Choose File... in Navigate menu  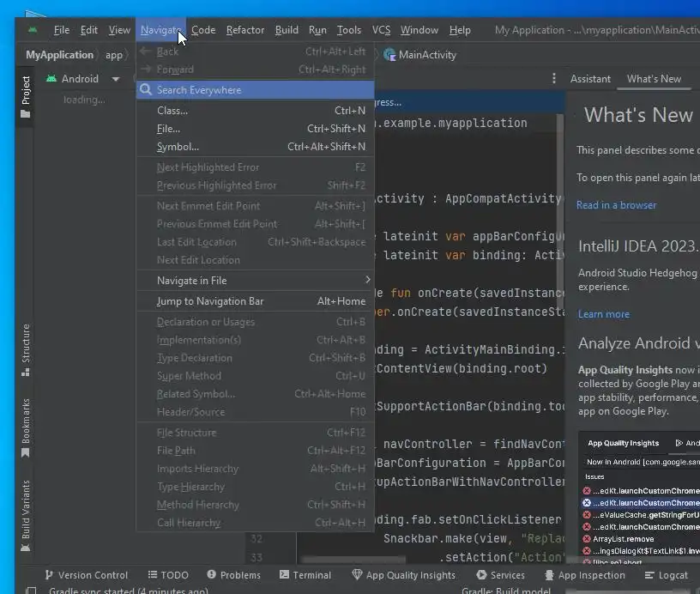pos(255,129)
